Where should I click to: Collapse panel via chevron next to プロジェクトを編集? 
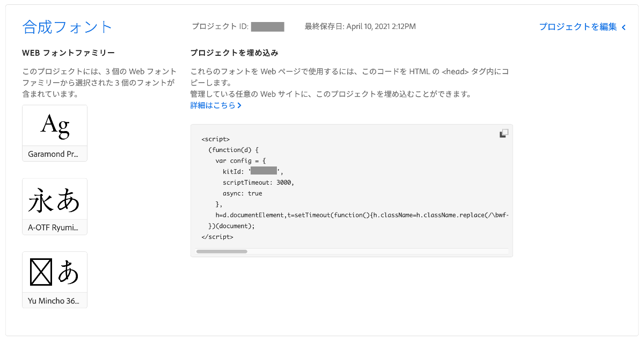tap(624, 27)
